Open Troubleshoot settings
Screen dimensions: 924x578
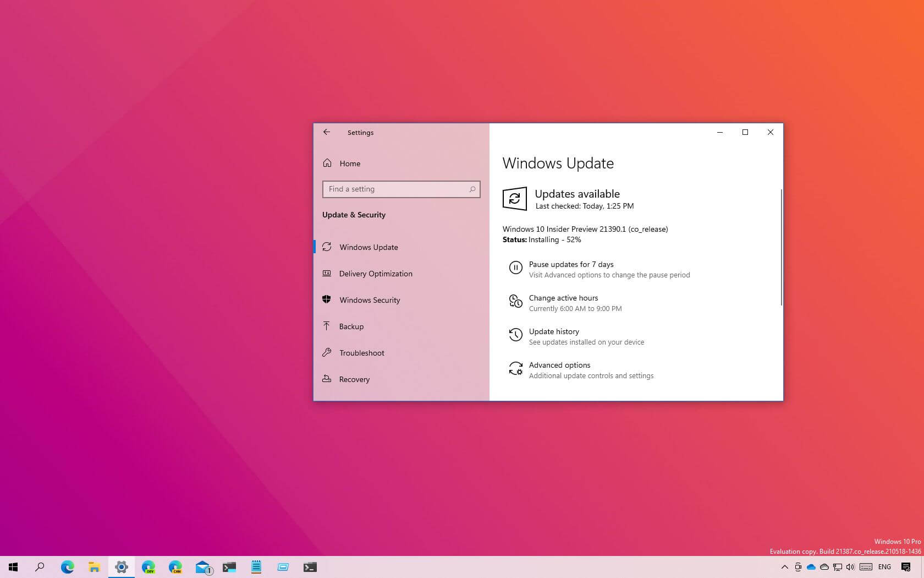coord(361,353)
